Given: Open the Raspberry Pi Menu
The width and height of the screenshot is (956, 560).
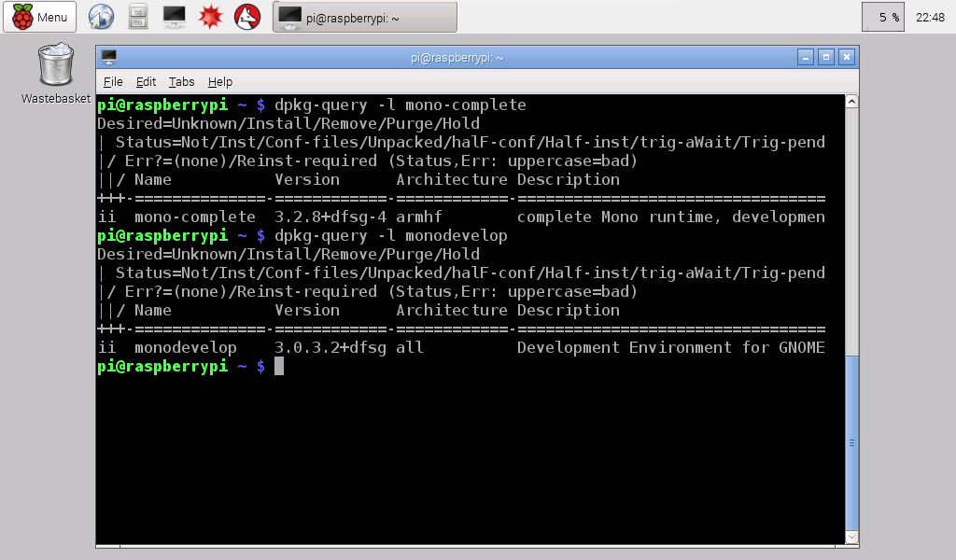Looking at the screenshot, I should (39, 17).
